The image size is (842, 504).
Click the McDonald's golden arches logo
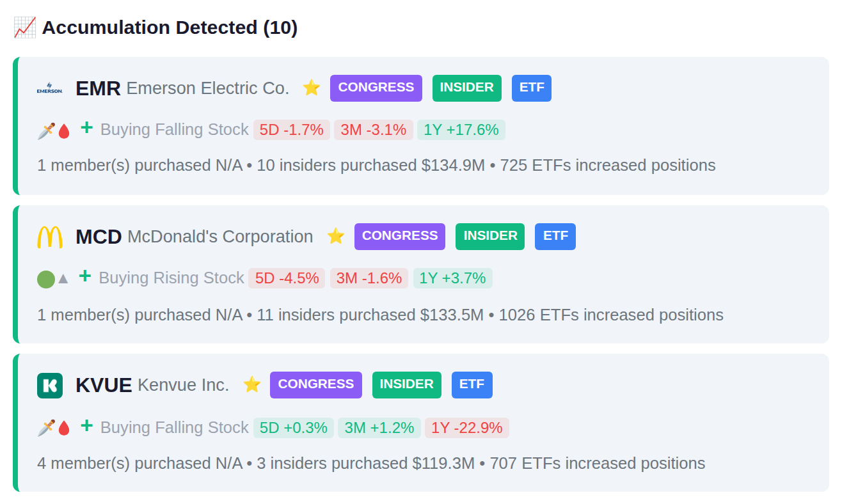(x=50, y=237)
